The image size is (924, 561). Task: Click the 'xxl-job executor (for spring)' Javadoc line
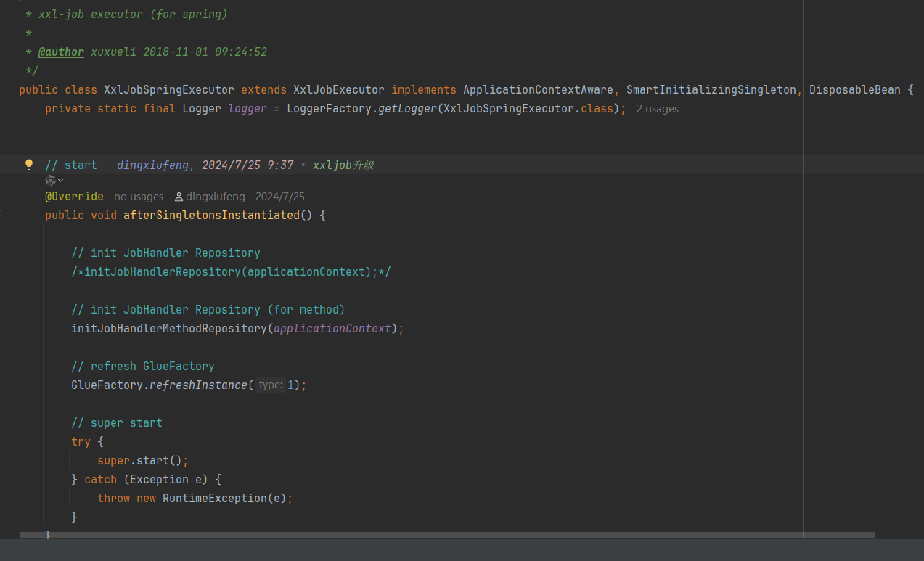133,15
